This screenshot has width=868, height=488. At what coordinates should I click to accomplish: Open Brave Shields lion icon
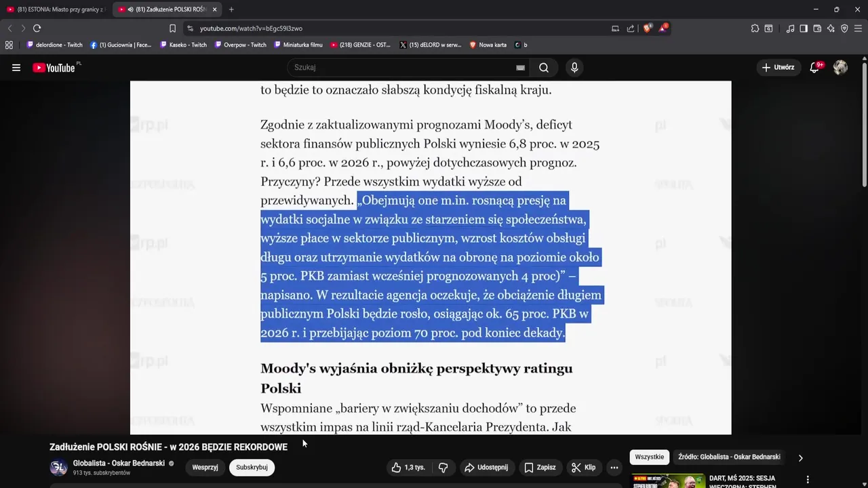pyautogui.click(x=647, y=28)
